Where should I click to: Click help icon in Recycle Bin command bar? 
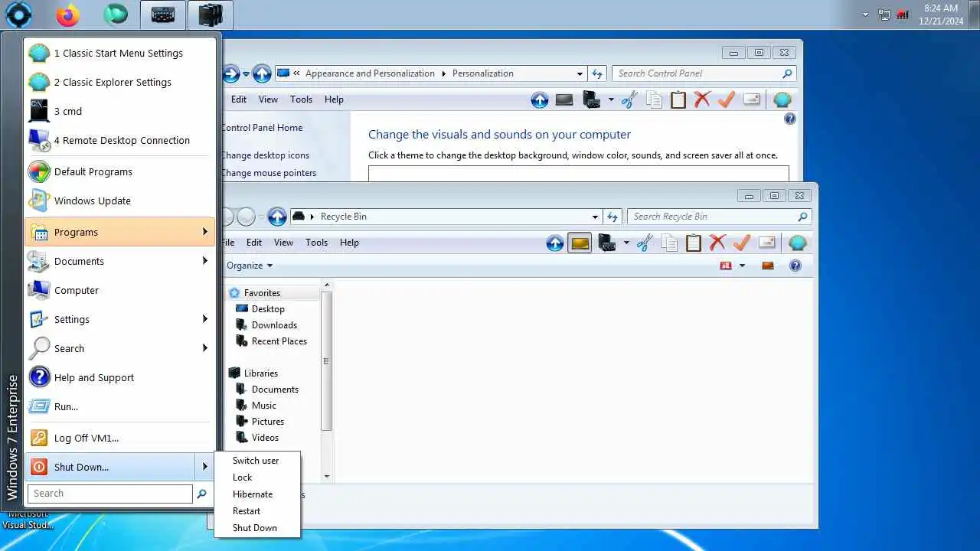[x=795, y=266]
